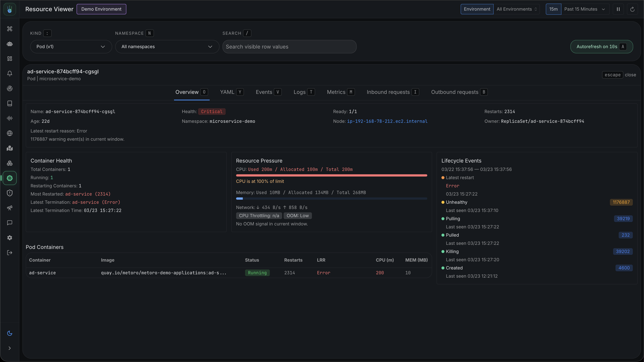Click the Search visible row values field
The width and height of the screenshot is (644, 362).
pos(289,47)
